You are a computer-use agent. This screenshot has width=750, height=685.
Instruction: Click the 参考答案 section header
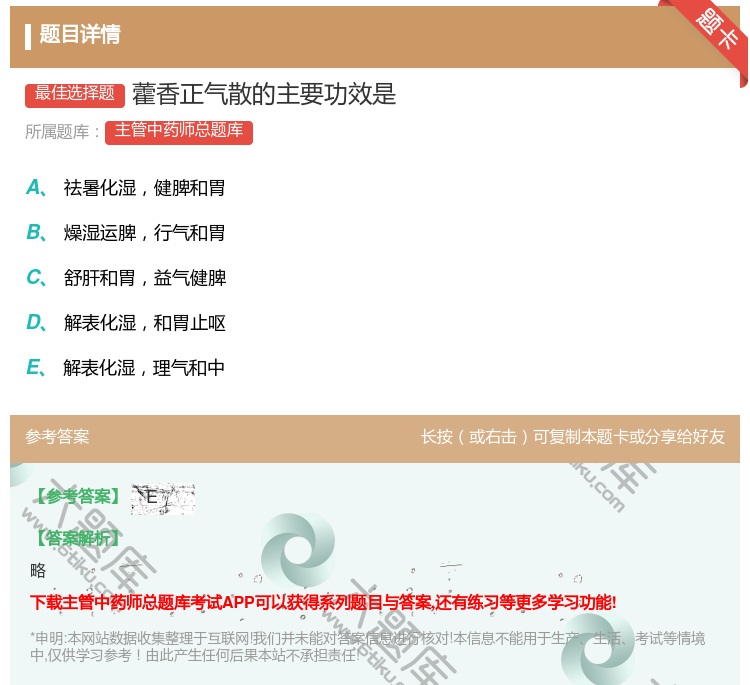click(x=57, y=437)
